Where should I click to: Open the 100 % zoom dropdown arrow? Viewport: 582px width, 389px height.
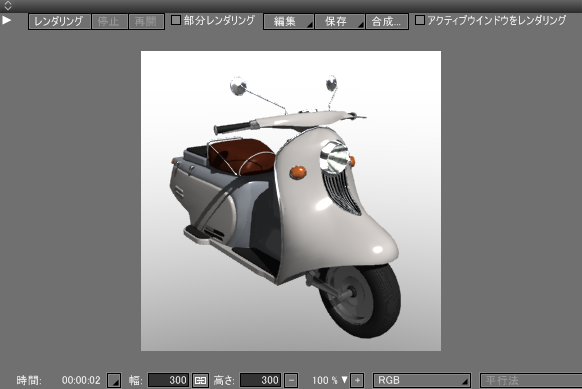[x=344, y=380]
